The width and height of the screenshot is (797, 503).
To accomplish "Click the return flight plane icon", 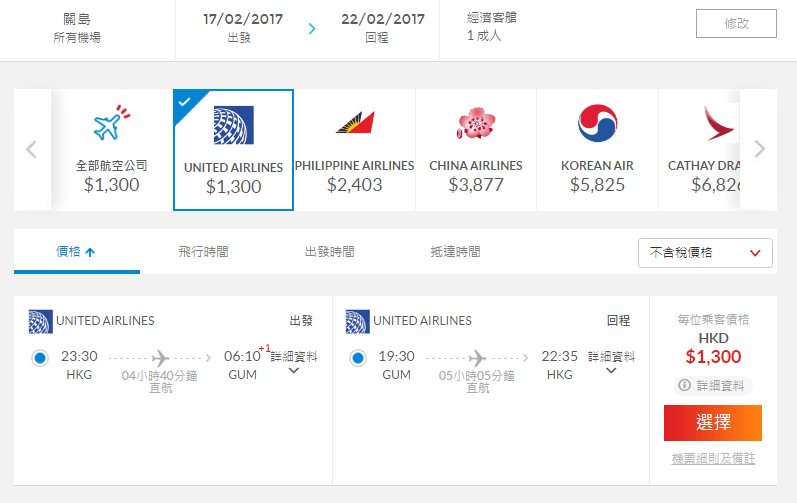I will (x=477, y=358).
